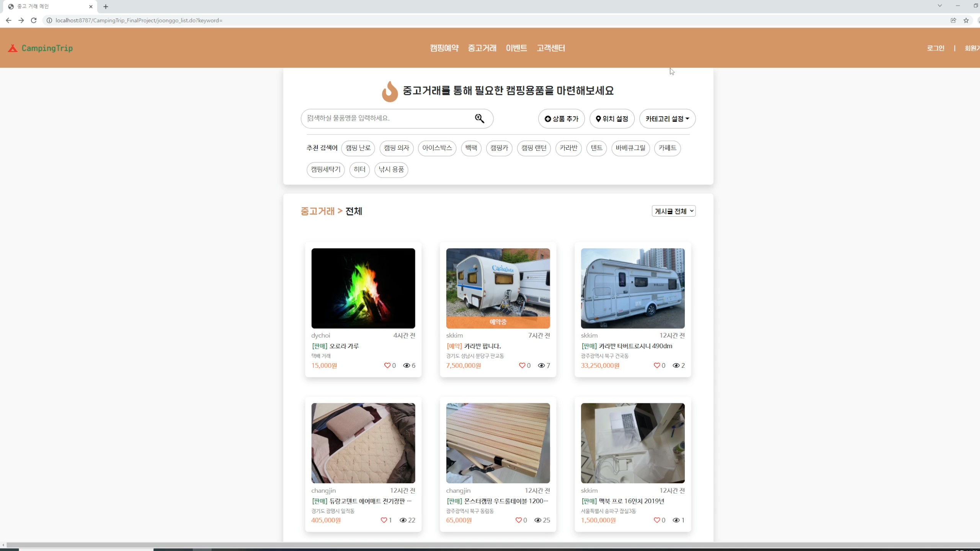The image size is (980, 551).
Task: Click the browser reload page icon
Action: click(34, 20)
